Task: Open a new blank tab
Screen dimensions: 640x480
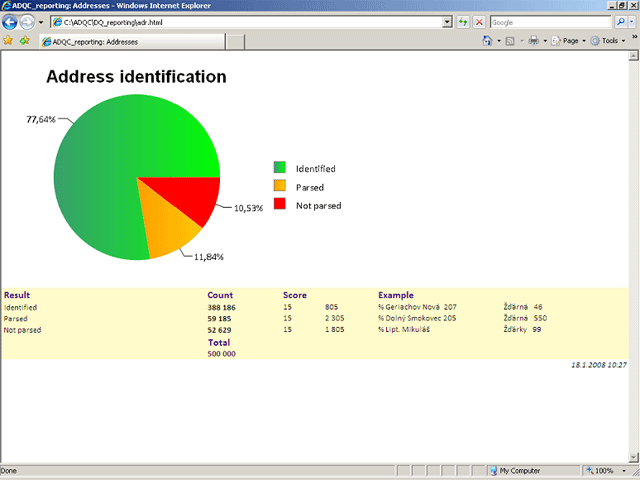Action: (236, 42)
